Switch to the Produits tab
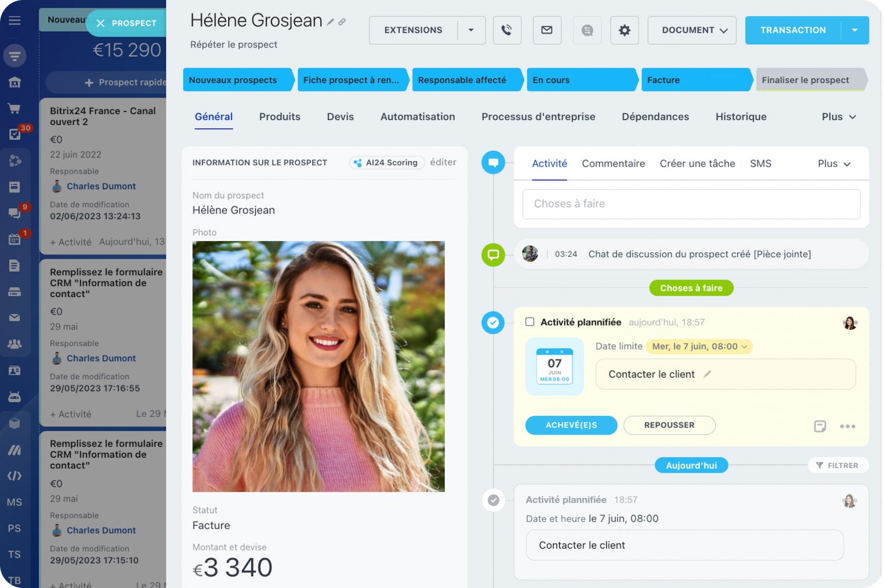884x588 pixels. pyautogui.click(x=280, y=117)
